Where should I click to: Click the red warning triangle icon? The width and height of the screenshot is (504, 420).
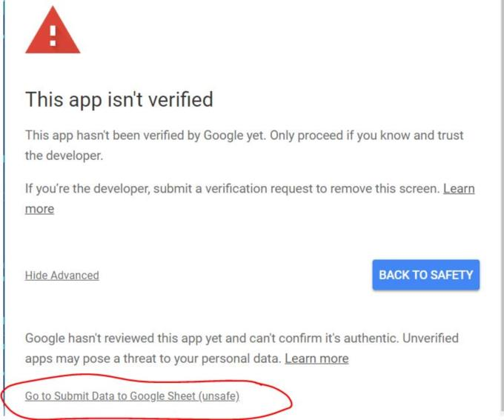pos(53,31)
